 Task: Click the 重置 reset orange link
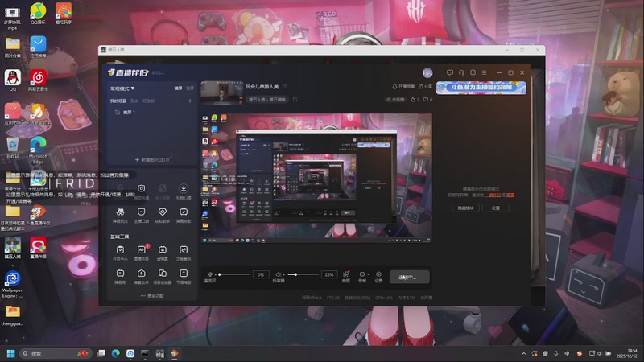pyautogui.click(x=510, y=195)
